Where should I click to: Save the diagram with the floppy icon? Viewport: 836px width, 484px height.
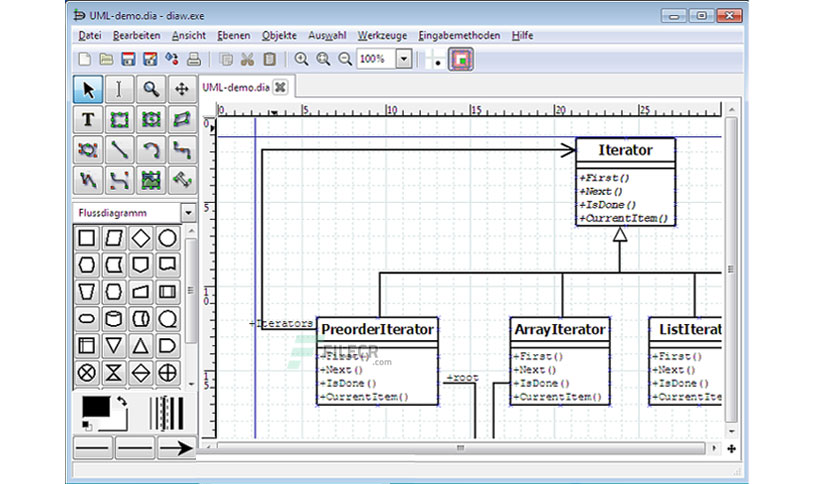(128, 59)
